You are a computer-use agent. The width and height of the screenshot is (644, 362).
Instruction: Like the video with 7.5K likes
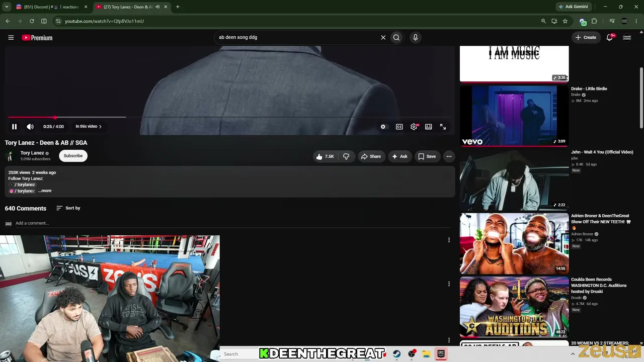pos(325,156)
